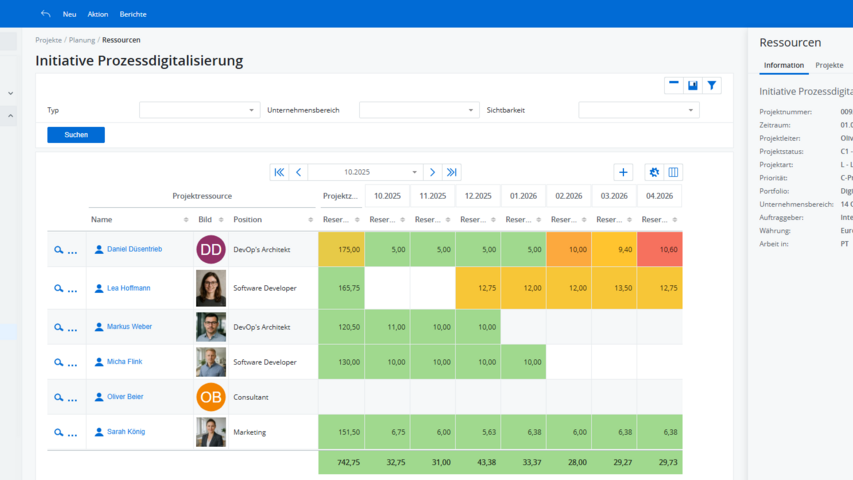Expand the Unternehmensbereich dropdown
Image resolution: width=853 pixels, height=480 pixels.
(419, 110)
